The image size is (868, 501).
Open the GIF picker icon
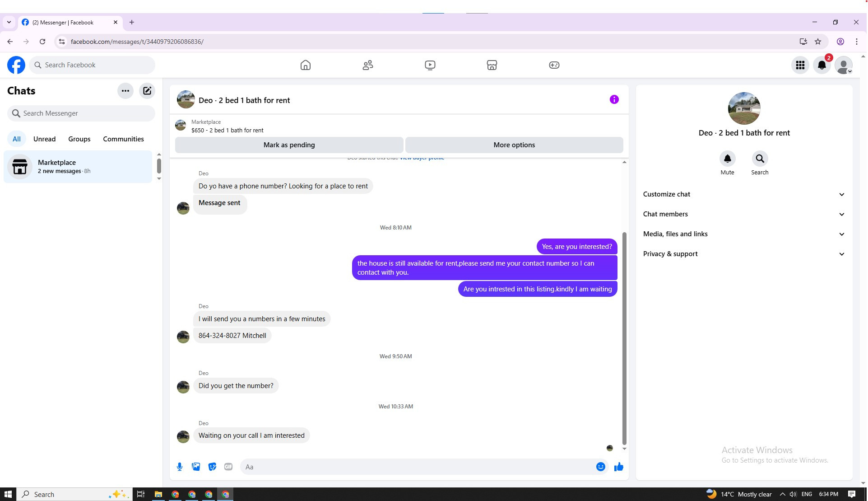click(228, 467)
